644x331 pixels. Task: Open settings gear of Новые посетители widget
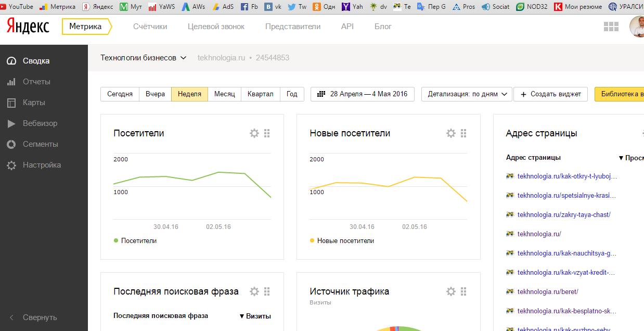pos(451,133)
